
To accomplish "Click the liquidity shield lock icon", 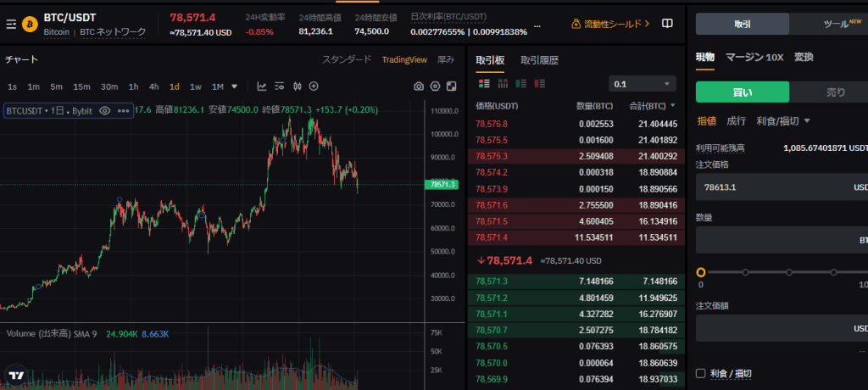I will (x=576, y=25).
